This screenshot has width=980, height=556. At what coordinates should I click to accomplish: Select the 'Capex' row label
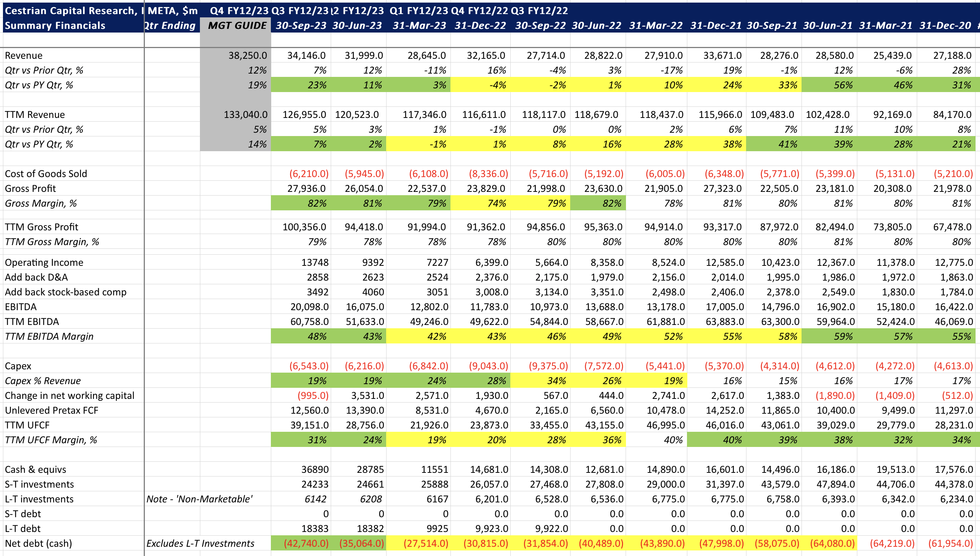[x=18, y=366]
